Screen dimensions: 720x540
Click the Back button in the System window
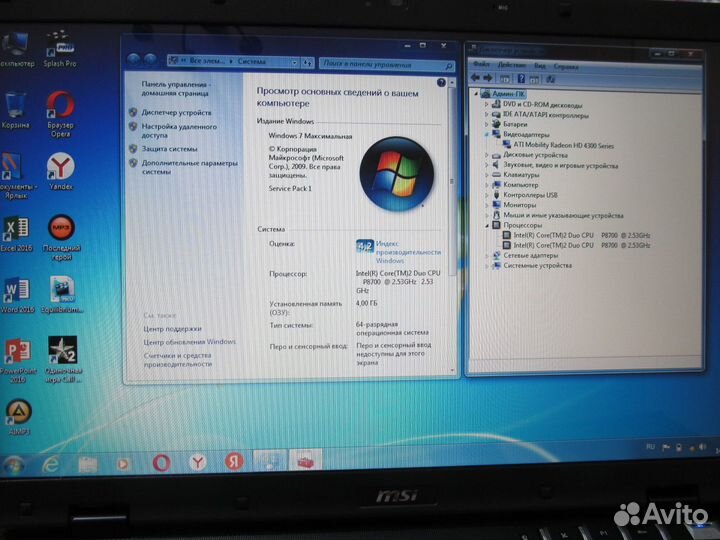point(134,59)
